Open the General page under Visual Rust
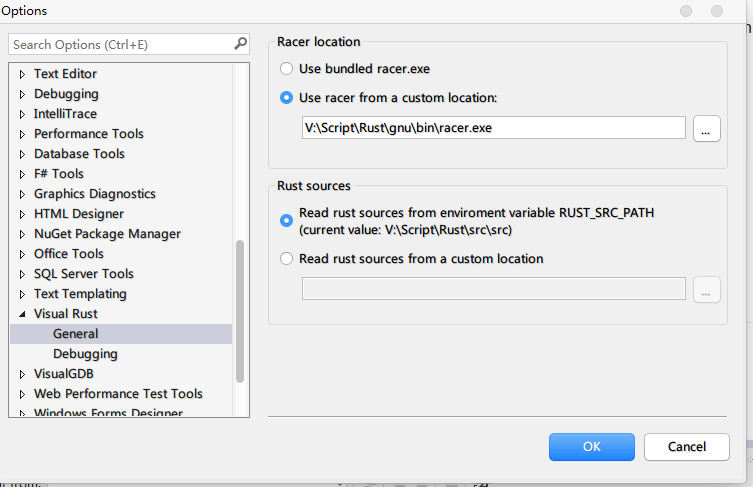This screenshot has width=753, height=487. click(76, 334)
